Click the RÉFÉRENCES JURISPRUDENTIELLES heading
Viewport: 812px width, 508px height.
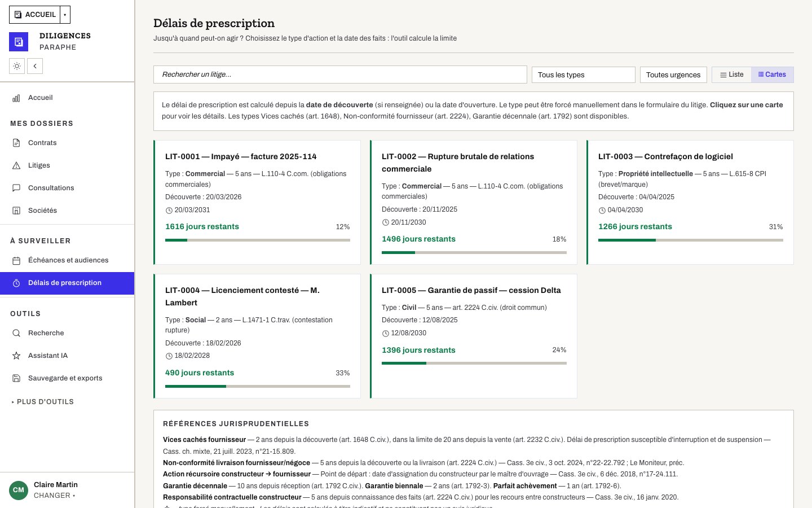coord(236,424)
